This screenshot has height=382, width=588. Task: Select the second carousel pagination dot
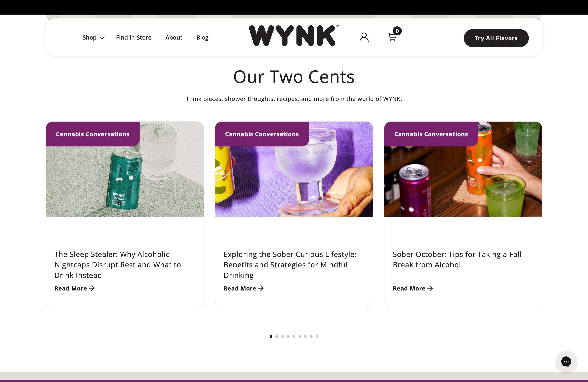[x=277, y=336]
